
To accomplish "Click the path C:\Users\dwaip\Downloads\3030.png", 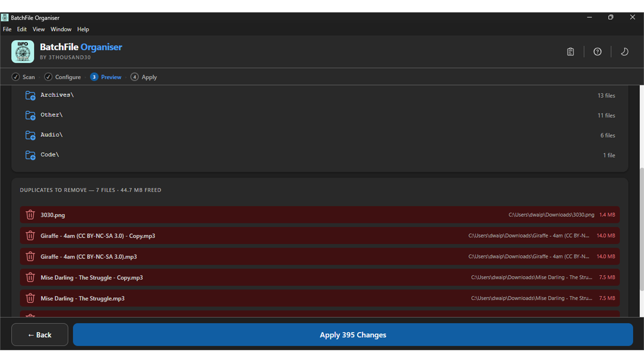I will coord(552,215).
